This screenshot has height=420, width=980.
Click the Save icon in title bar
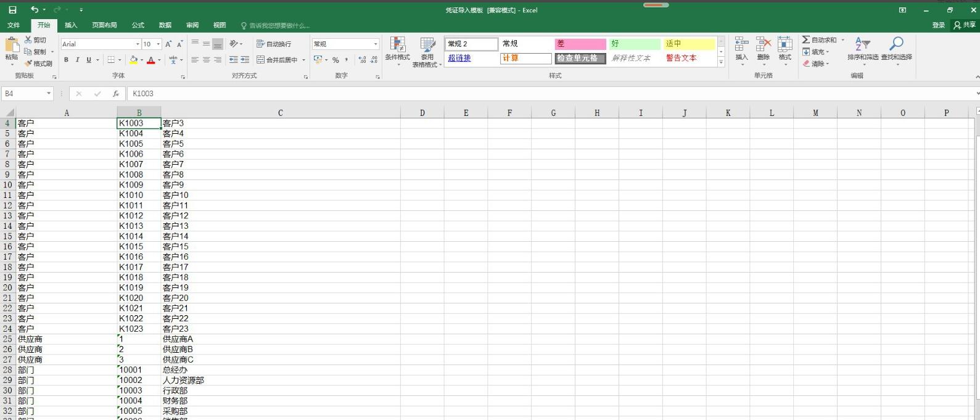pos(12,10)
